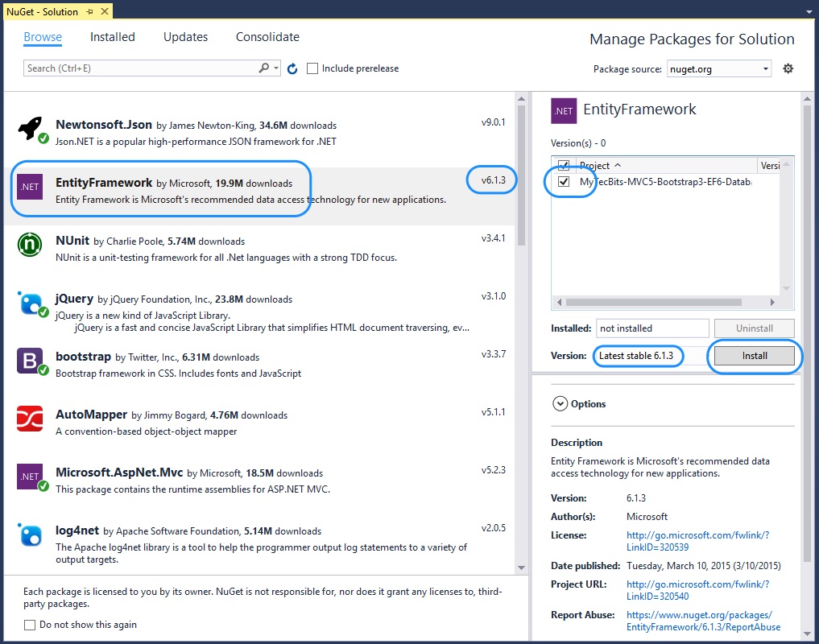Click the Uninstall button
819x644 pixels.
755,328
